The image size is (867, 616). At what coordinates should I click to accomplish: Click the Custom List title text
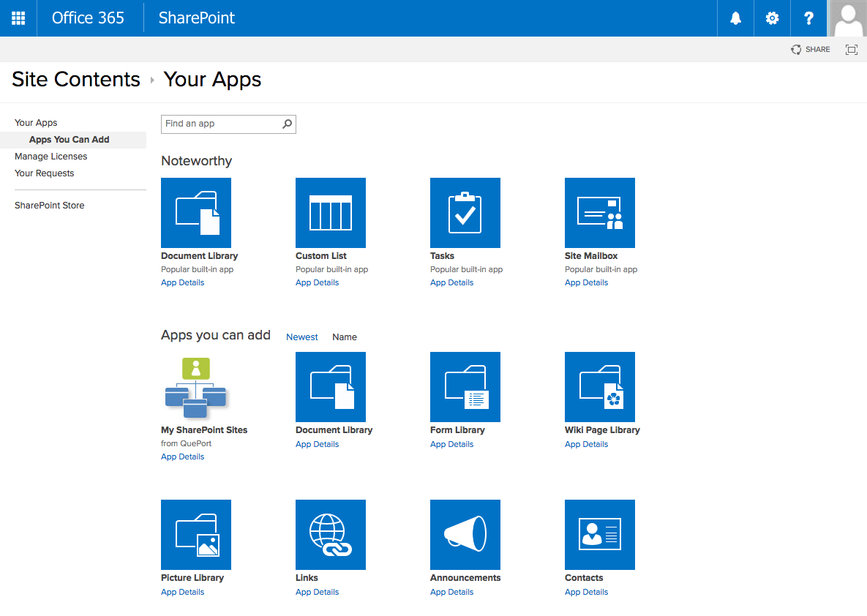321,256
